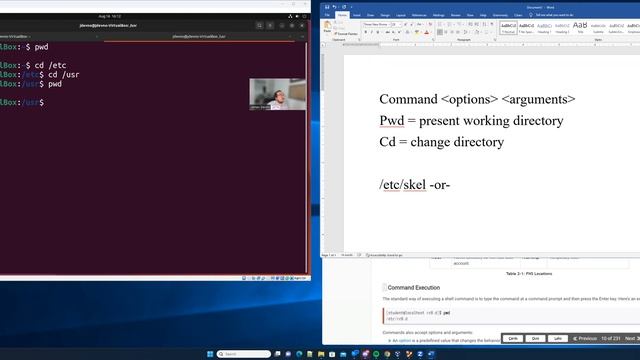Open the Ubuntu system tray status icons
This screenshot has width=640, height=360.
tap(297, 16)
